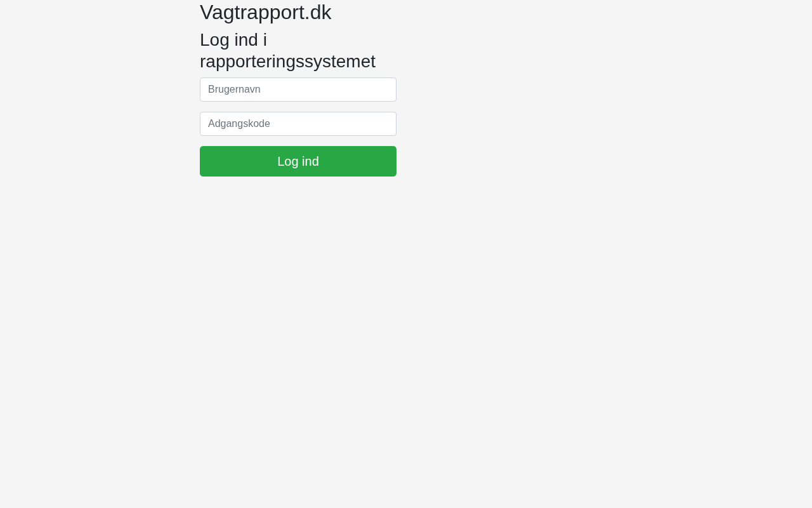Submit the login form via Log ind
This screenshot has height=508, width=812.
pos(298,161)
